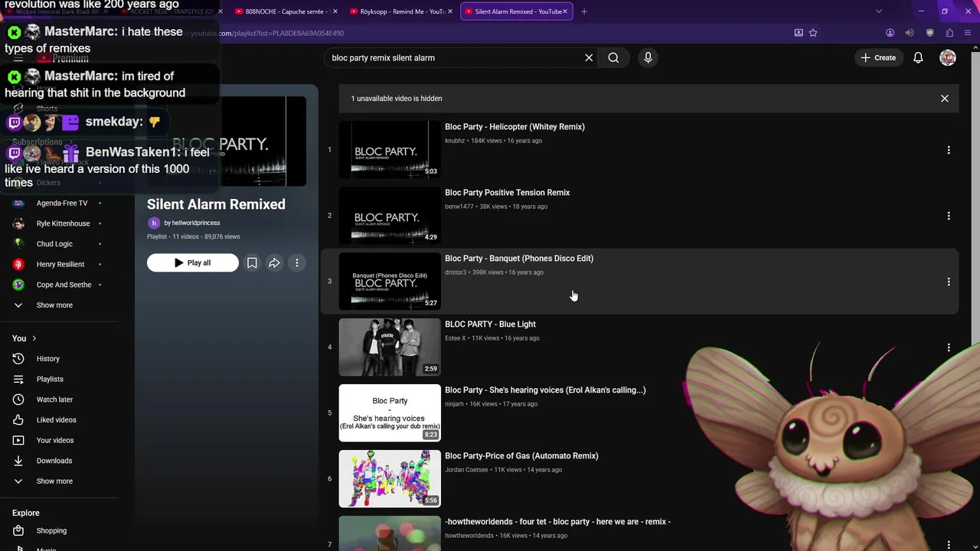The image size is (980, 551).
Task: Open options for BLOC PARTY - Blue Light
Action: pos(949,347)
